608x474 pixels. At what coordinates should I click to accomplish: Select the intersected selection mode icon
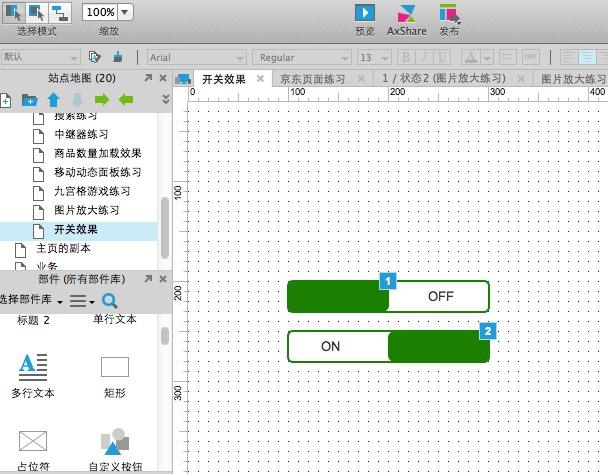14,13
